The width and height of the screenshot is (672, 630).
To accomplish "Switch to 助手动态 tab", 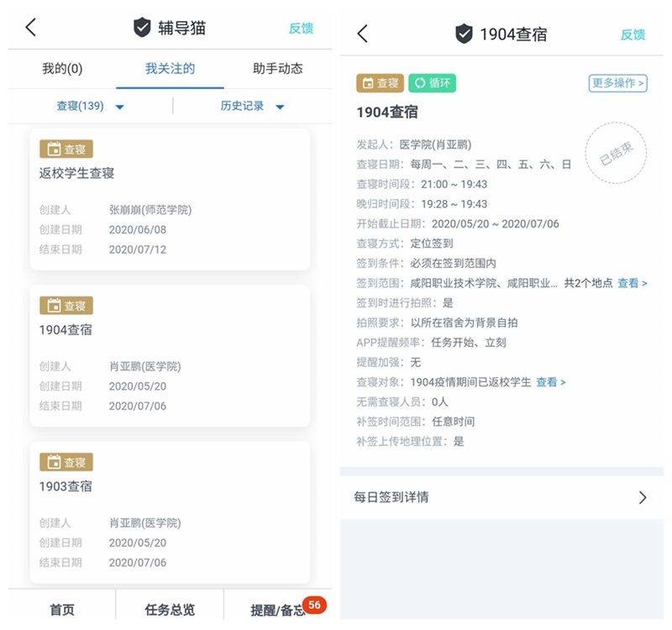I will pos(278,69).
